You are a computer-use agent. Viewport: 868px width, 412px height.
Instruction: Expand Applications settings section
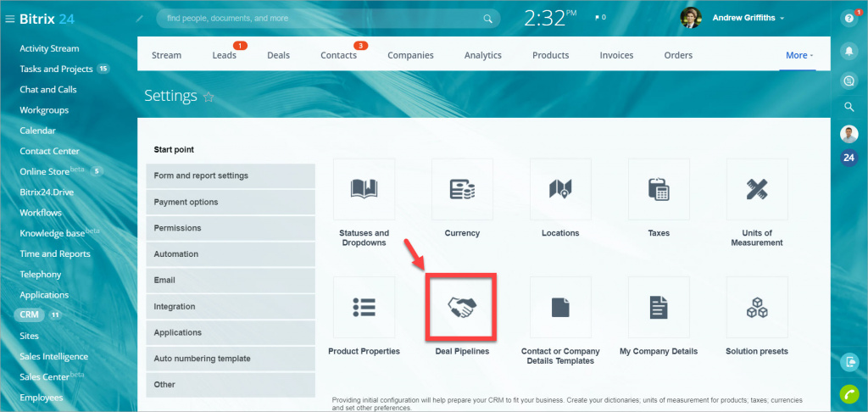tap(231, 332)
